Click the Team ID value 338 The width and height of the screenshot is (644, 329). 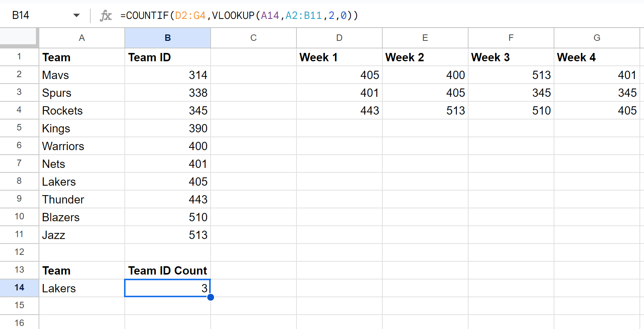point(168,93)
